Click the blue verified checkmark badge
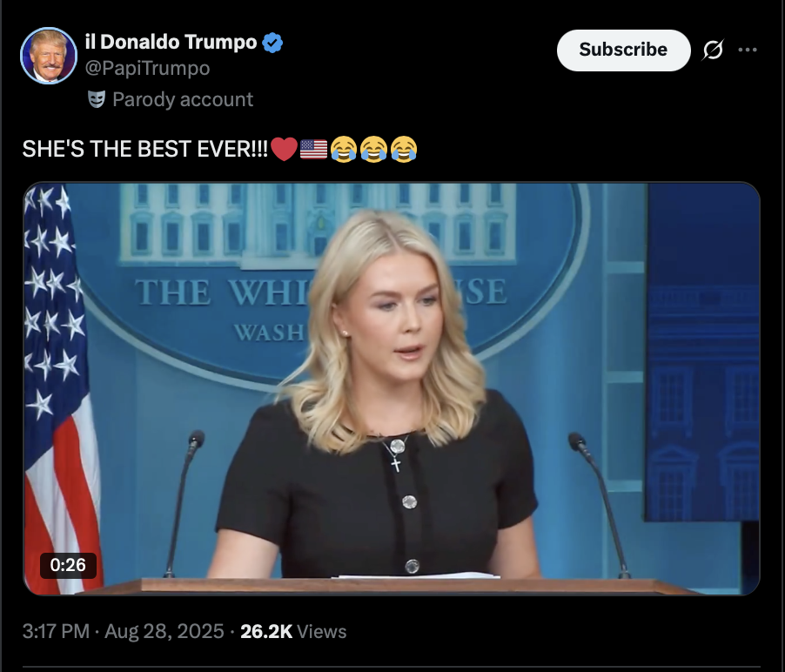 (x=273, y=43)
